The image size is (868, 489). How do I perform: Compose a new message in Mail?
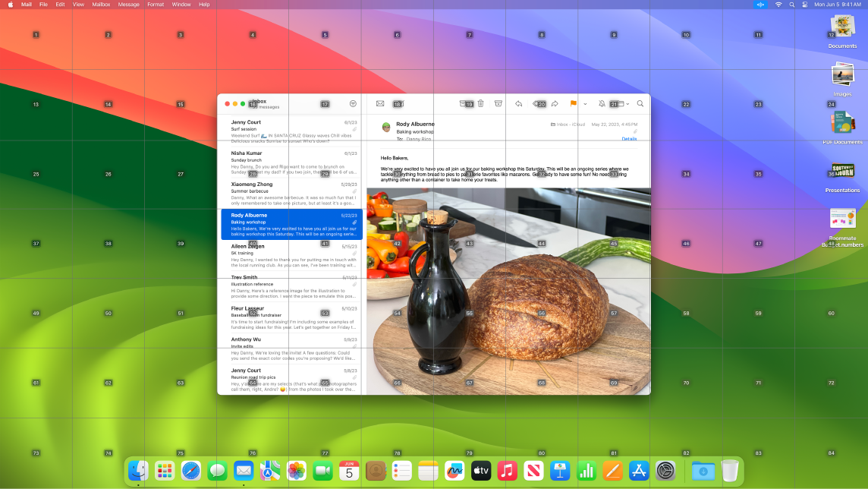pos(380,104)
